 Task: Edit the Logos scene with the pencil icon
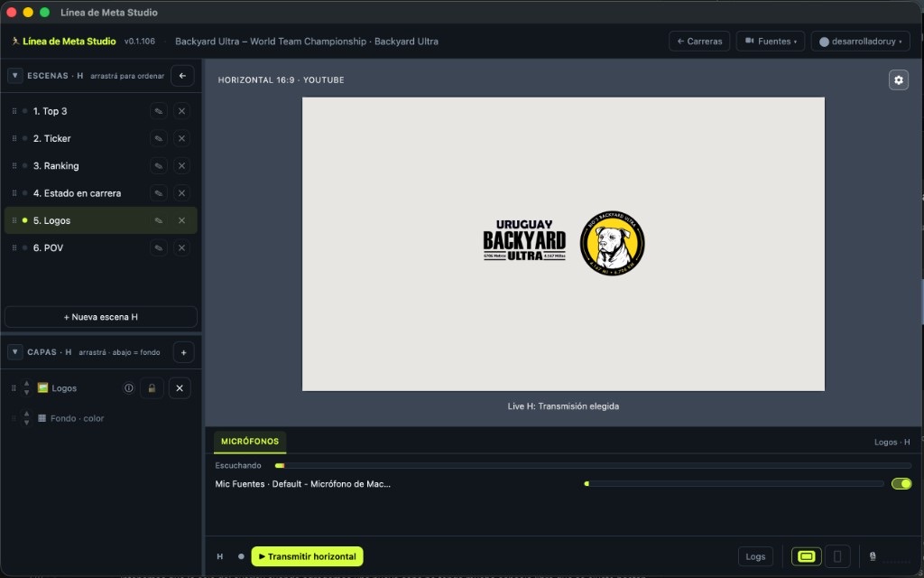pyautogui.click(x=159, y=220)
